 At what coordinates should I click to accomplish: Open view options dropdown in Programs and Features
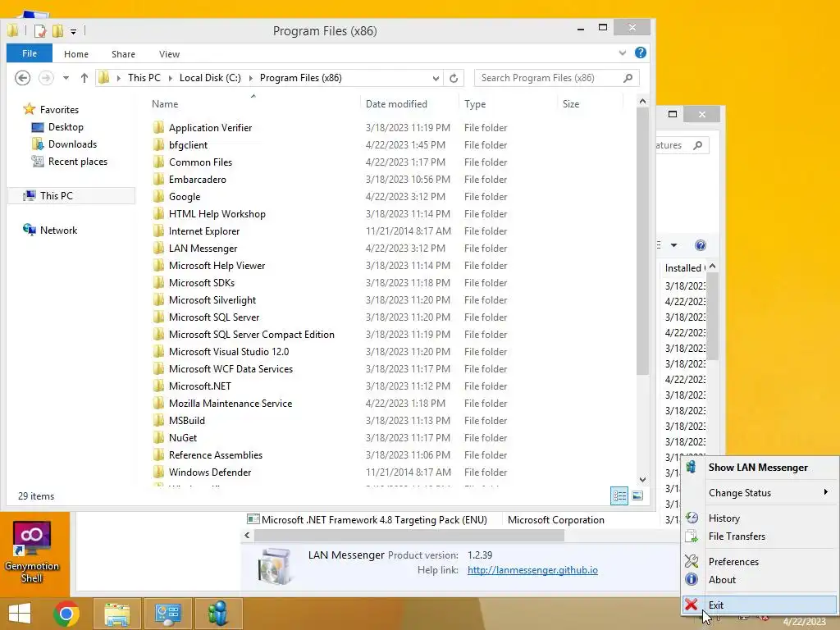point(674,245)
